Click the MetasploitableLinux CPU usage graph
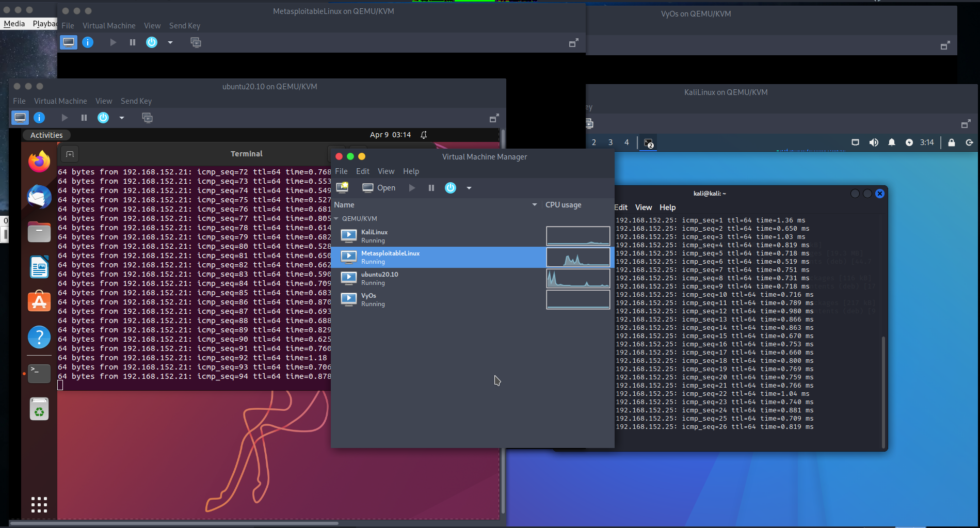The width and height of the screenshot is (980, 528). (578, 257)
